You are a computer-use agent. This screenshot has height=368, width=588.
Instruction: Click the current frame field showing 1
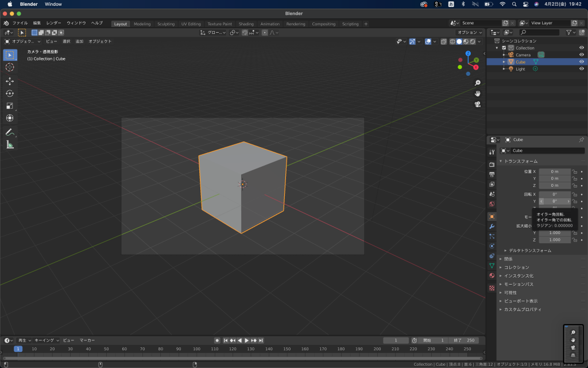point(396,340)
